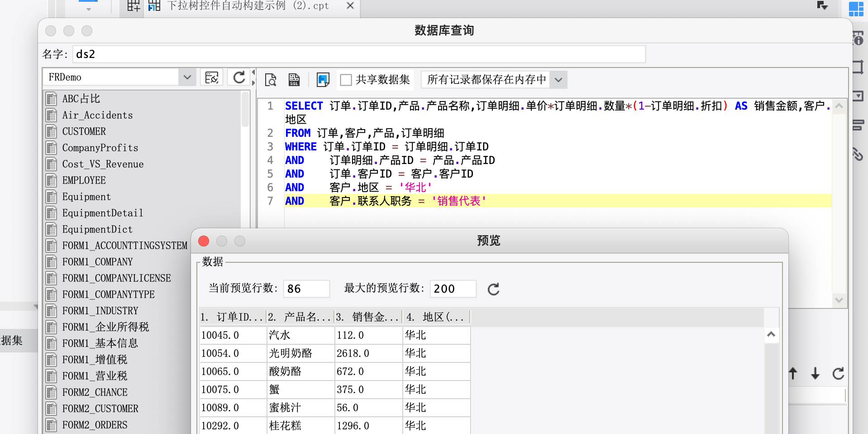Screen dimensions: 868x434
Task: Select the Equipment table
Action: [x=143, y=197]
